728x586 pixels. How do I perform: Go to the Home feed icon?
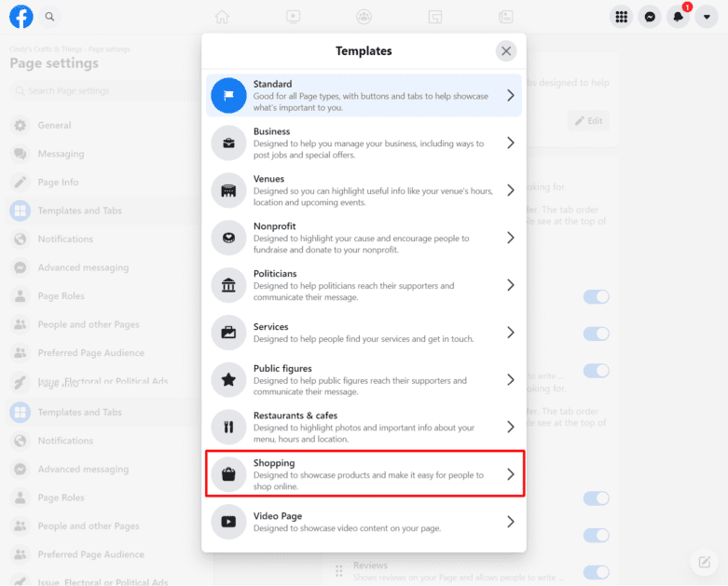[222, 17]
